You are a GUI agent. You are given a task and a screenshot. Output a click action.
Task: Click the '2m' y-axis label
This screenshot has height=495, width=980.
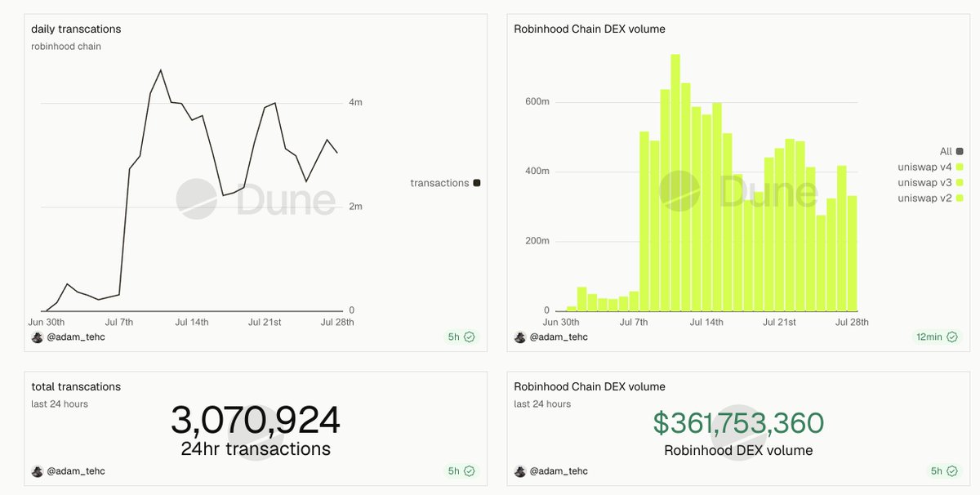click(355, 207)
